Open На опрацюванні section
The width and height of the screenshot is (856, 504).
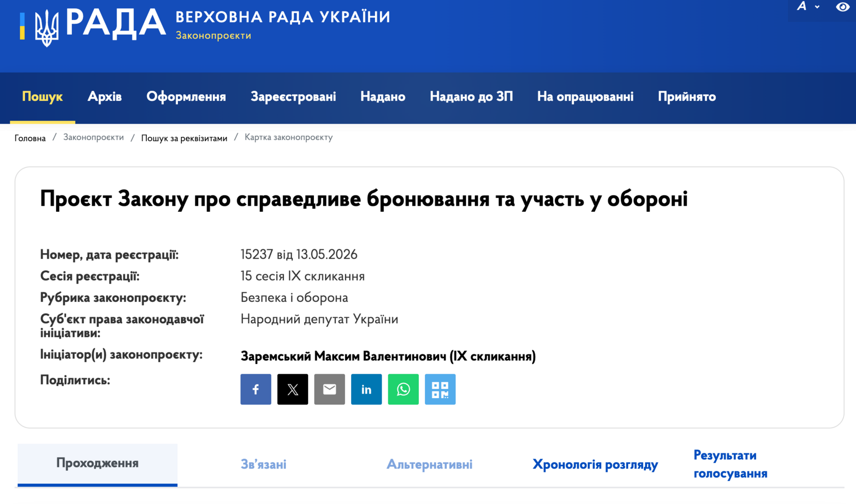[585, 97]
